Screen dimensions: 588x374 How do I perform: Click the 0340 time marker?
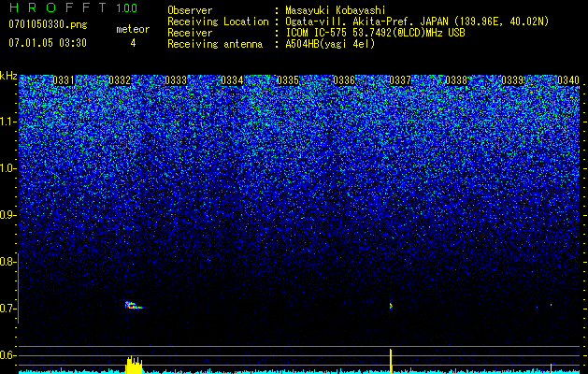(568, 80)
